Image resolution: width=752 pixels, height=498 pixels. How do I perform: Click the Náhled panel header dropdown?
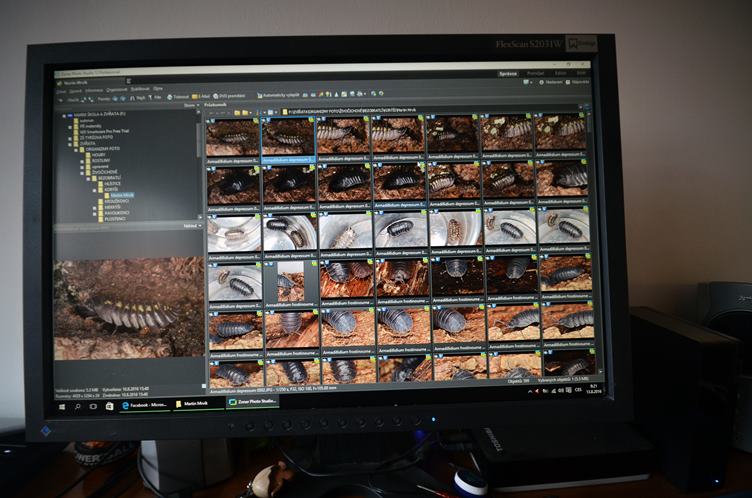click(x=192, y=225)
